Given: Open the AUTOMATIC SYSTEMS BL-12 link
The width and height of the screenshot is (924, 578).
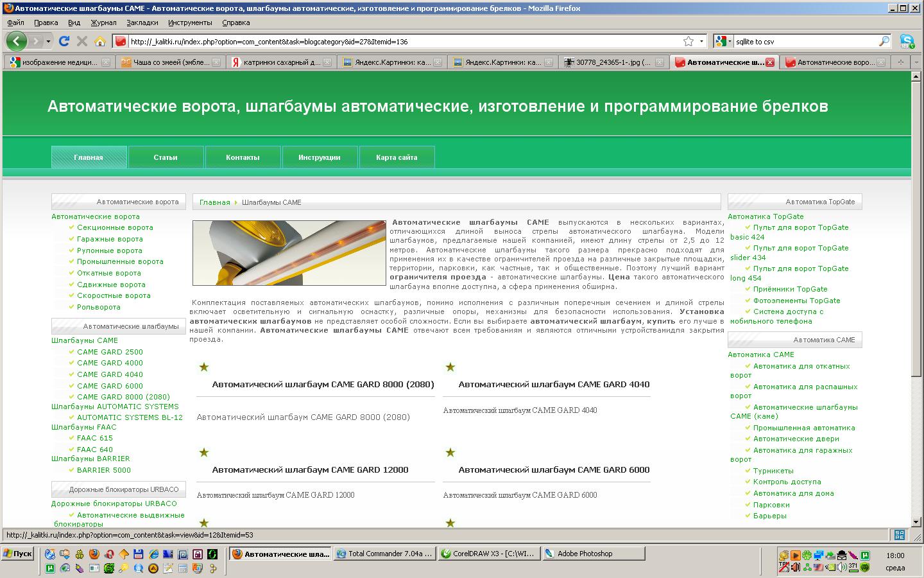Looking at the screenshot, I should pos(130,417).
